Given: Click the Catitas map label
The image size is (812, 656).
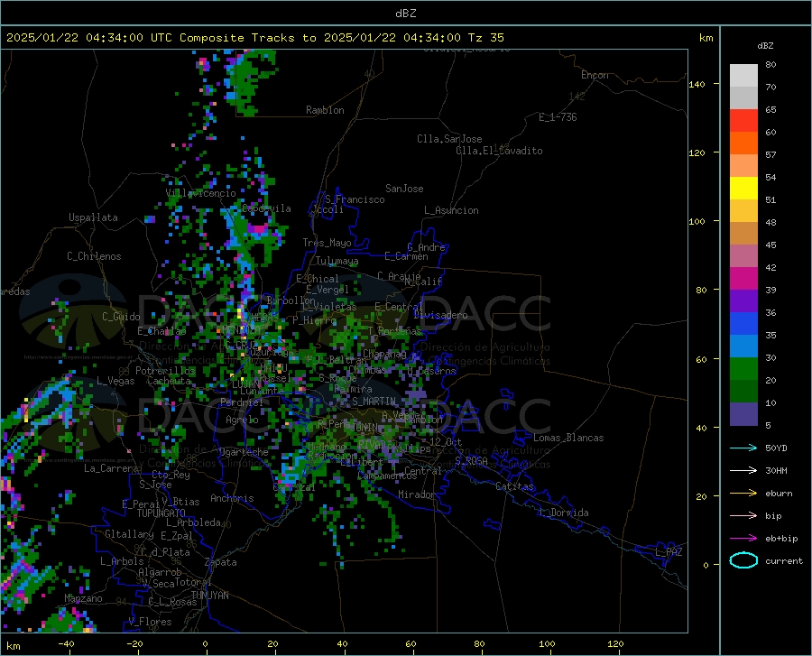Looking at the screenshot, I should (515, 486).
